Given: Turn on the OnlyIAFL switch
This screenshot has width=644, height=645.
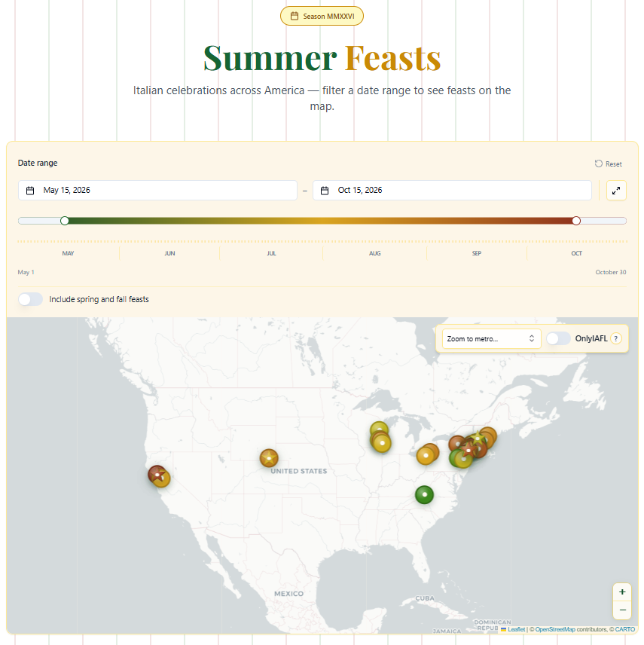Looking at the screenshot, I should click(x=558, y=338).
